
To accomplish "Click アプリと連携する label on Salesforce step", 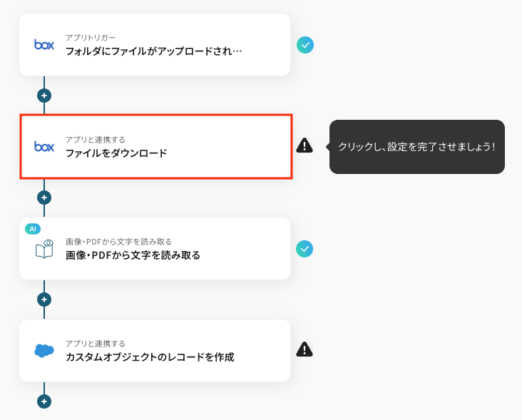I will 95,343.
